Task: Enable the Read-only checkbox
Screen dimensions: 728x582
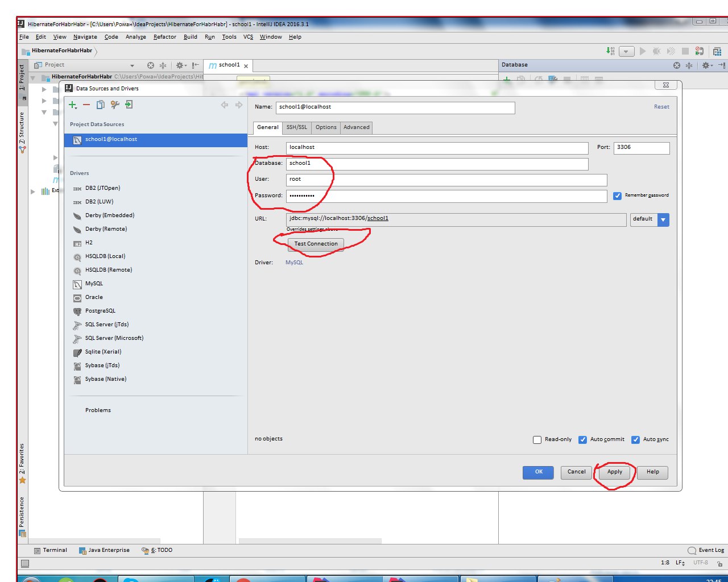Action: pyautogui.click(x=537, y=439)
